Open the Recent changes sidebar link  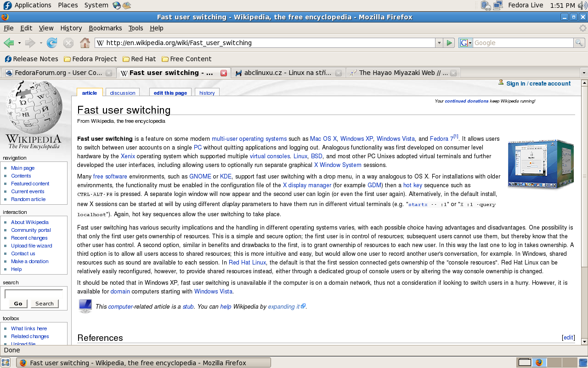29,238
